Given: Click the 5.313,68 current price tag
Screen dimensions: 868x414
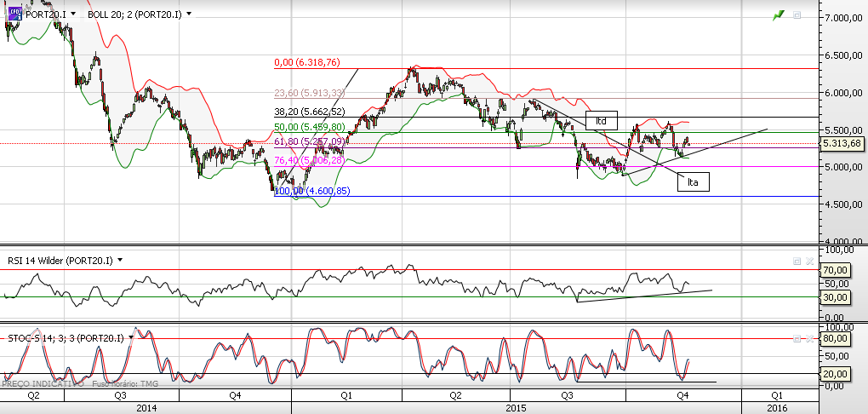Looking at the screenshot, I should point(842,144).
